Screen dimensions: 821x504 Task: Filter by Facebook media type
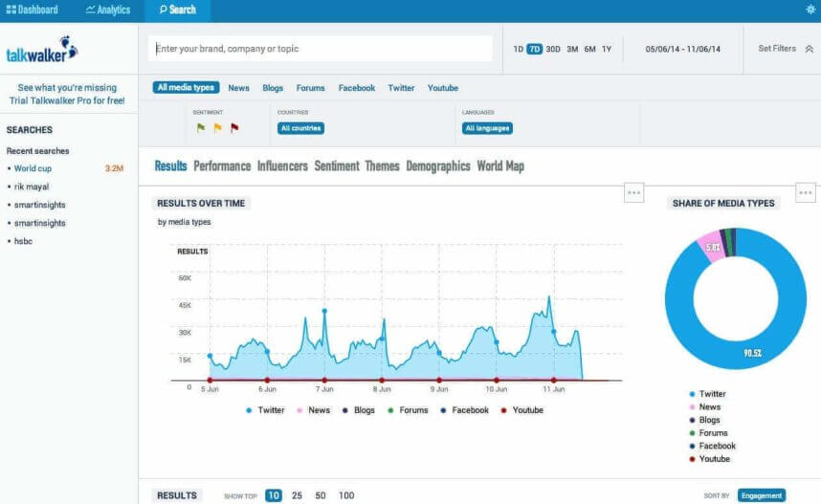click(x=357, y=88)
